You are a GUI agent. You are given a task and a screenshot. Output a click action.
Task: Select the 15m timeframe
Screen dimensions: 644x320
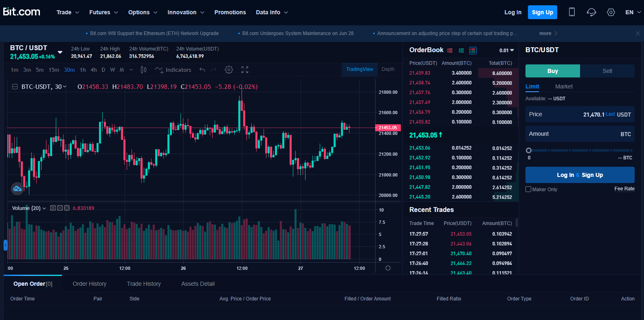tap(54, 70)
